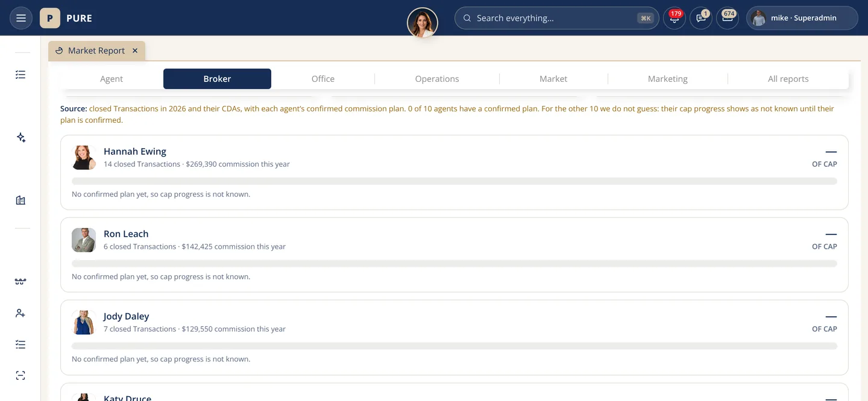Open mike Superadmin account menu
Viewport: 868px width, 401px height.
pos(802,18)
